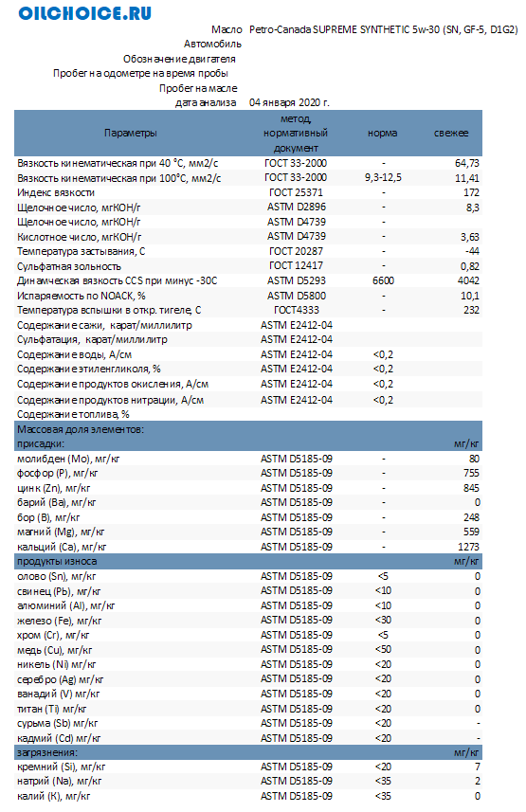Select the viscosity at 100°C value 11,41
Screen dimensions: 526x812
[467, 178]
